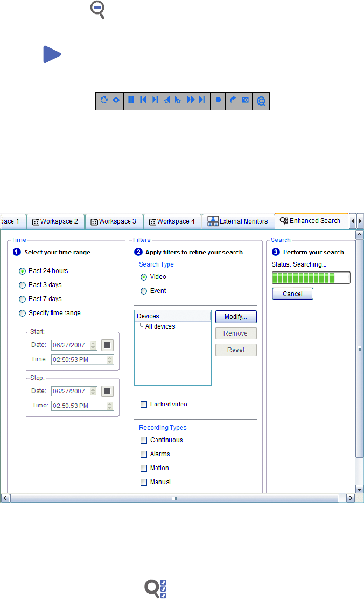The height and width of the screenshot is (599, 364).
Task: Select Video search type
Action: pos(144,277)
